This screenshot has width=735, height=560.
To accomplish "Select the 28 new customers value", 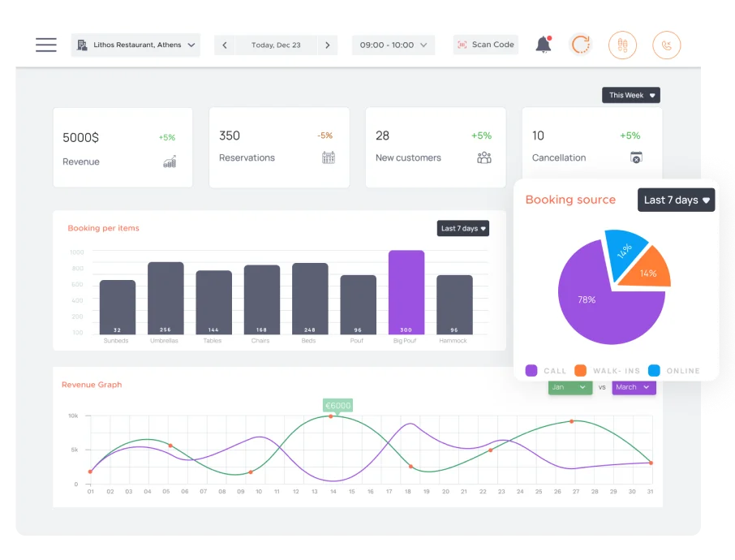I will click(x=382, y=136).
